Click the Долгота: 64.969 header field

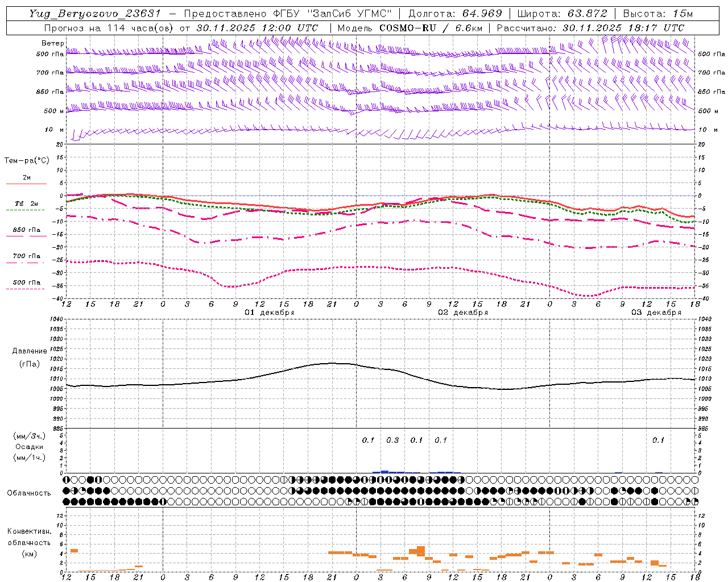click(x=455, y=14)
